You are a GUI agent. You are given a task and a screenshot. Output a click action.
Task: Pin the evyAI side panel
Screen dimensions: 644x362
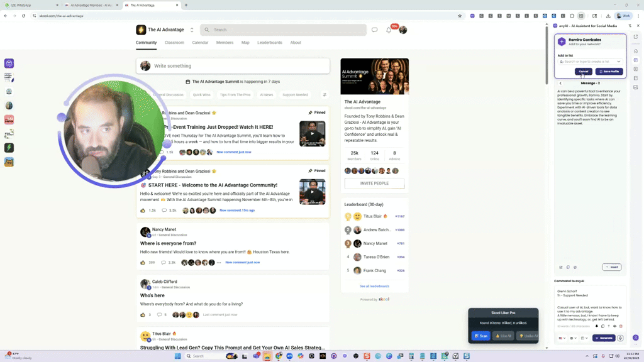click(x=630, y=26)
